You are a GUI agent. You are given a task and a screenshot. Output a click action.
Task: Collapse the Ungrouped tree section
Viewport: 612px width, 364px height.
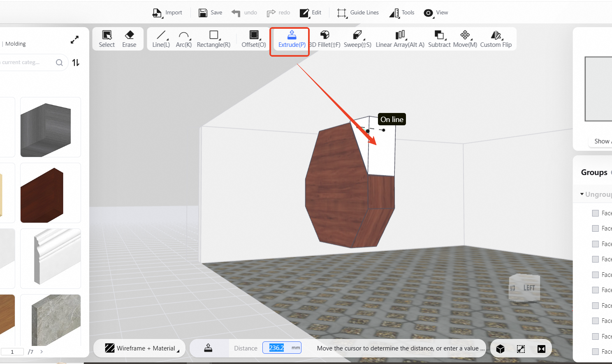coord(582,194)
